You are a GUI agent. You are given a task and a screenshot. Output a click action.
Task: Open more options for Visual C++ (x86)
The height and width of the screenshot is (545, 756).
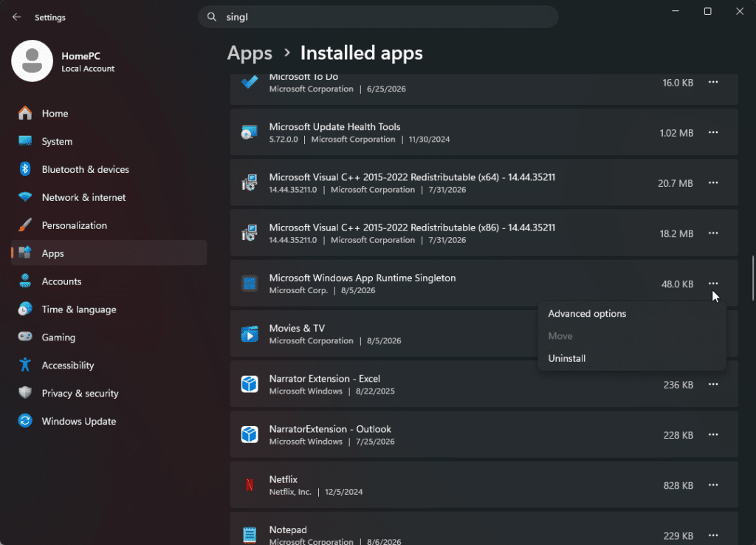[x=713, y=233]
